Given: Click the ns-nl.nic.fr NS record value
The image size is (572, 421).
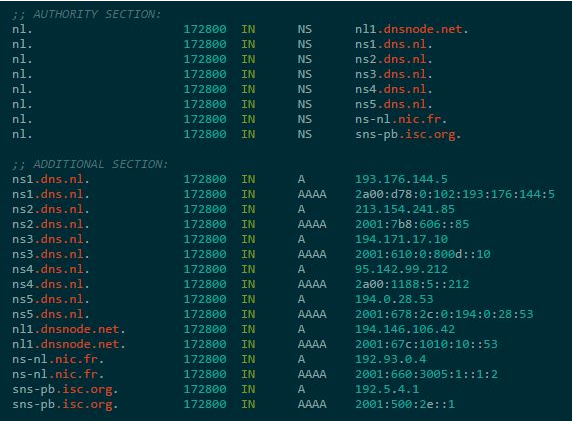Looking at the screenshot, I should (401, 119).
